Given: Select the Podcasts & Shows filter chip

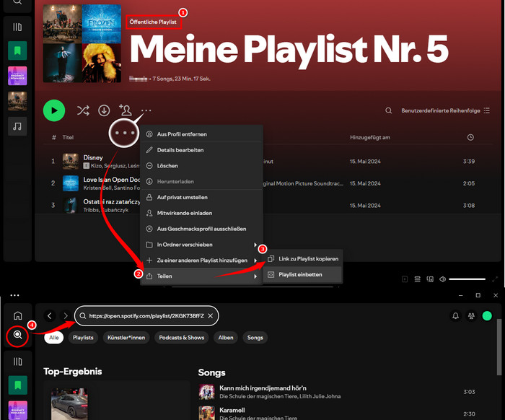Looking at the screenshot, I should coord(182,338).
